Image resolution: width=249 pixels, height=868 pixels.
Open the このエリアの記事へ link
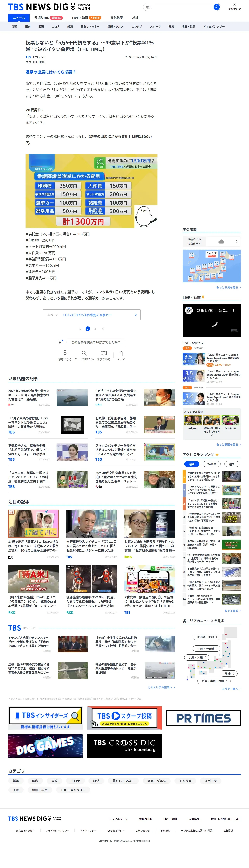161,687
